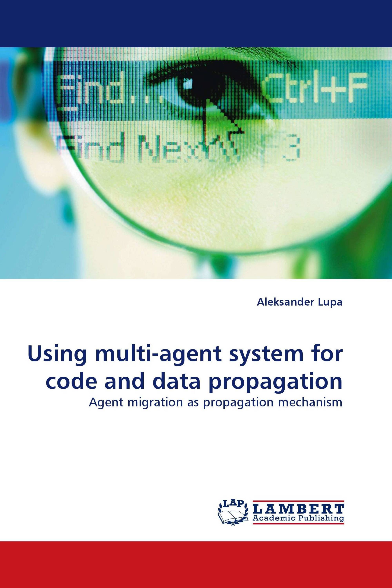The height and width of the screenshot is (588, 392).
Task: Open the book cover image
Action: pyautogui.click(x=196, y=294)
